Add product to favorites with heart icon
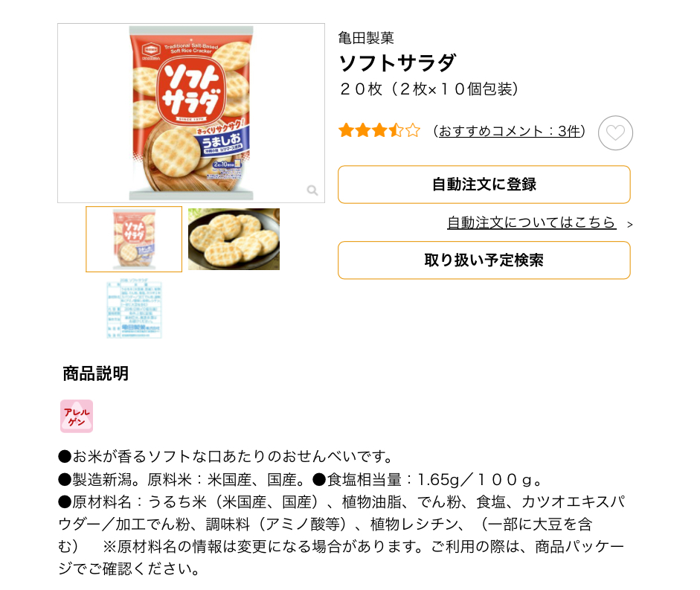Image resolution: width=700 pixels, height=590 pixels. point(615,133)
